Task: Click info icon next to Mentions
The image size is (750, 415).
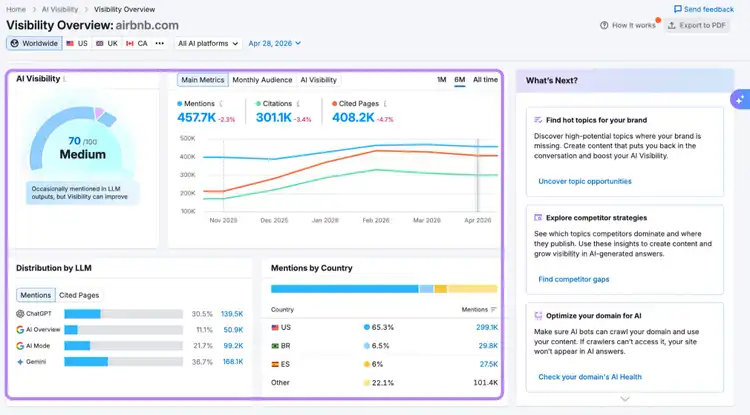Action: point(221,103)
